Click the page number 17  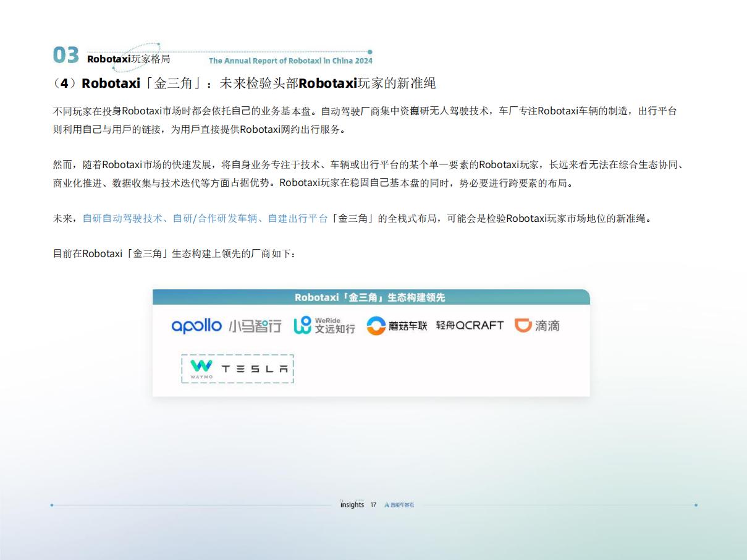(373, 505)
